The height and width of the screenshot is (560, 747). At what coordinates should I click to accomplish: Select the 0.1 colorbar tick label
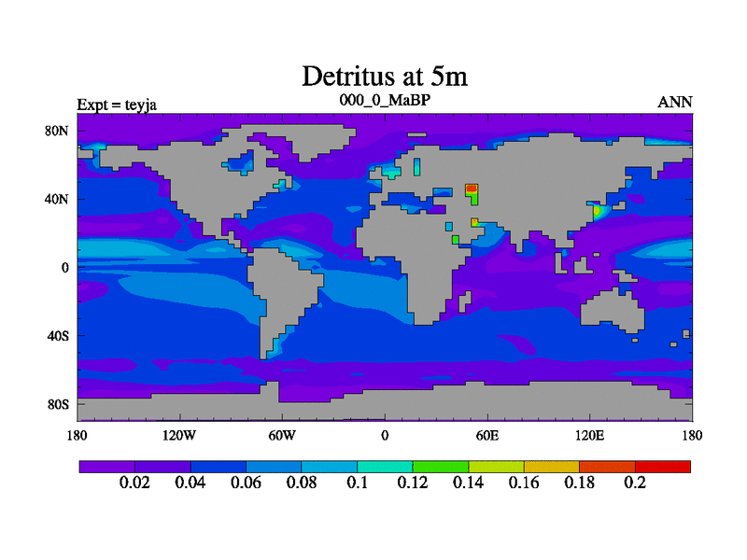(358, 483)
